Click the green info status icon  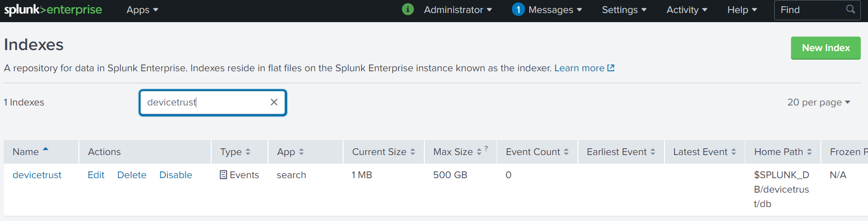(x=408, y=10)
